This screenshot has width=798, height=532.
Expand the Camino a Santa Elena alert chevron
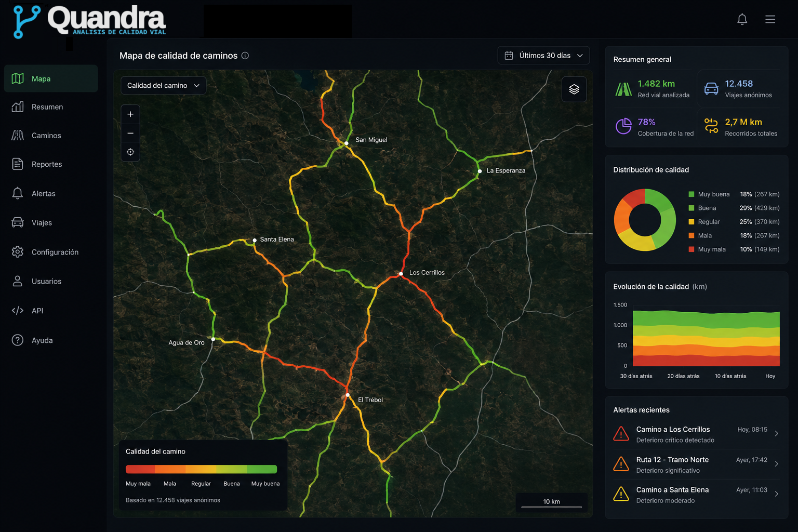click(x=777, y=494)
